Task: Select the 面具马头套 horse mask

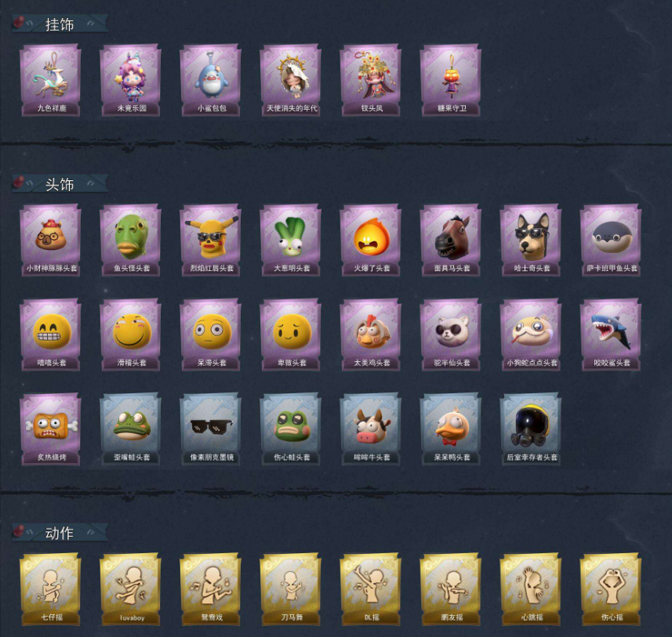Action: 450,240
